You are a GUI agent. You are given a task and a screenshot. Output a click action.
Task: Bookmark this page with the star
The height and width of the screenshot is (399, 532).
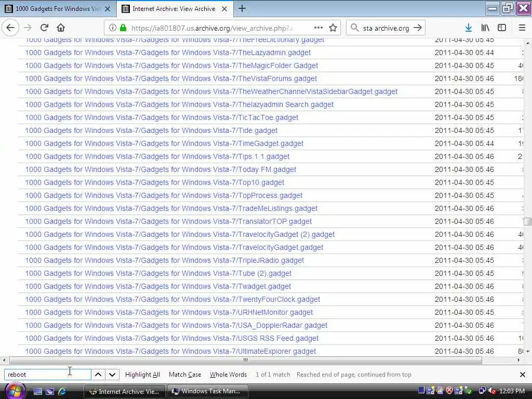(x=333, y=28)
